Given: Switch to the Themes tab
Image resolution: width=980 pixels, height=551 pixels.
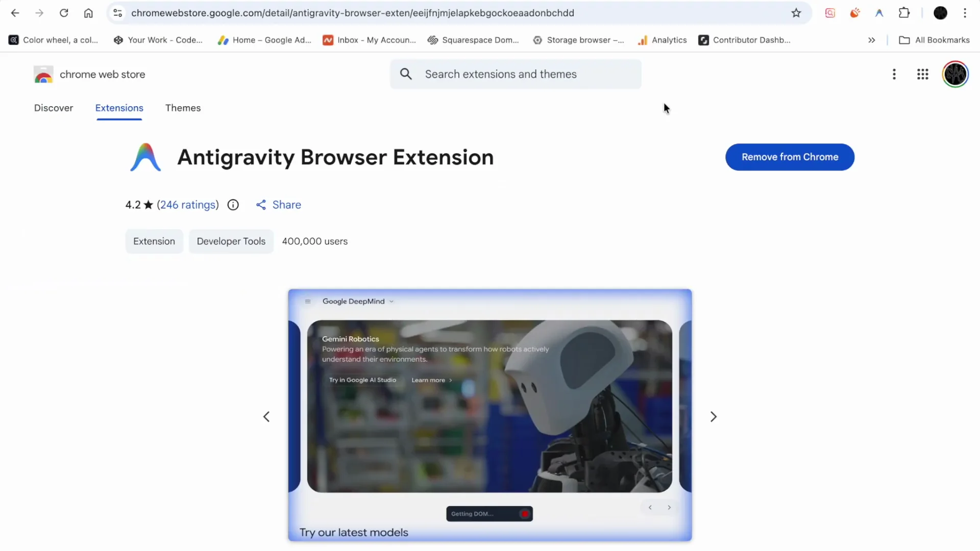Looking at the screenshot, I should [x=183, y=108].
